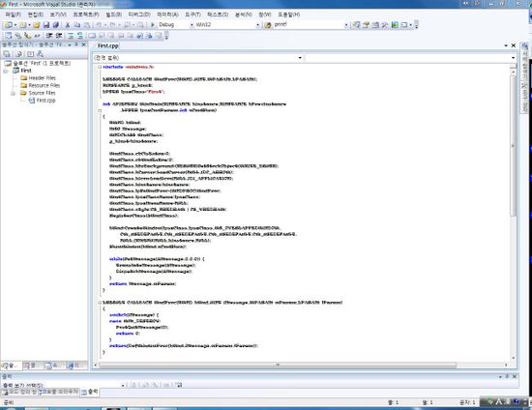Image resolution: width=532 pixels, height=410 pixels.
Task: Click the decrease indent icon
Action: 49,36
